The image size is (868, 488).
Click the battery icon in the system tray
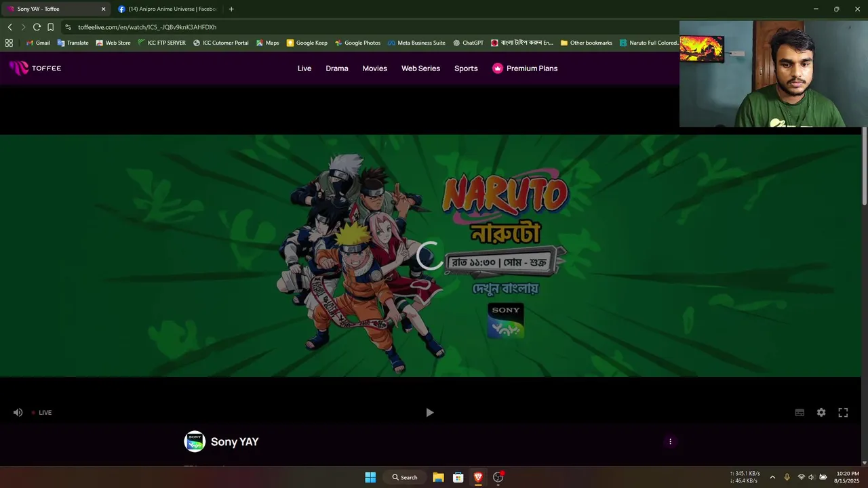823,477
